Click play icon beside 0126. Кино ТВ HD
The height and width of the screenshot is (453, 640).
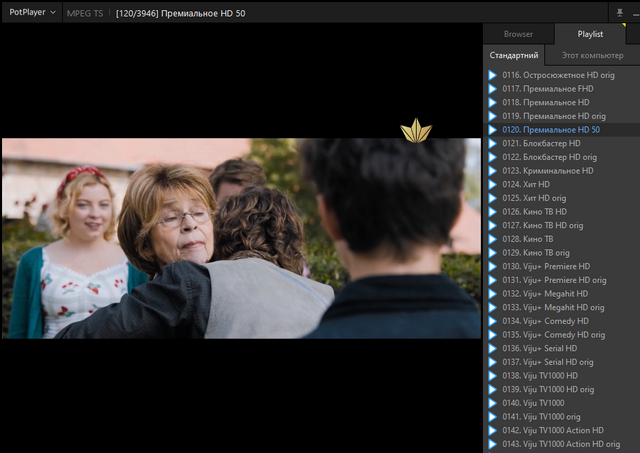pyautogui.click(x=493, y=212)
